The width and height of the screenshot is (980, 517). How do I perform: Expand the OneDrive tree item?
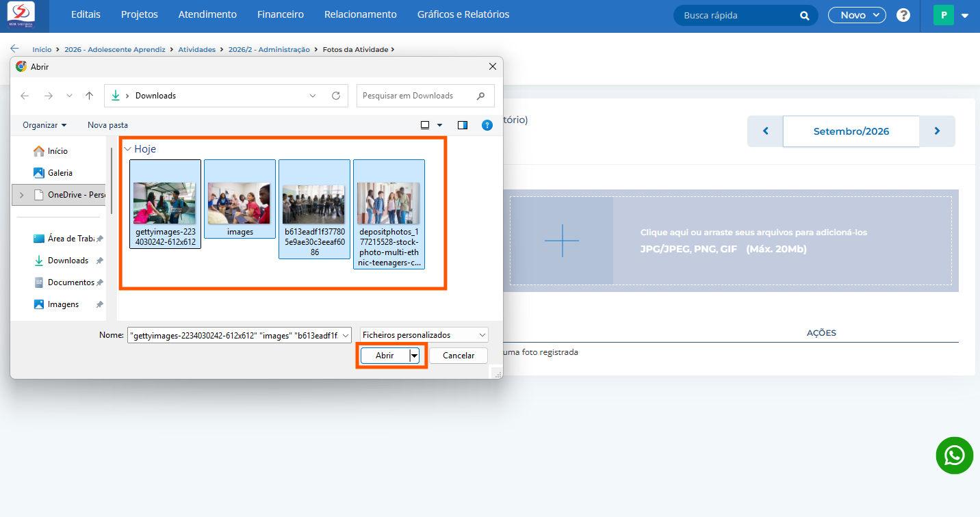click(x=21, y=195)
